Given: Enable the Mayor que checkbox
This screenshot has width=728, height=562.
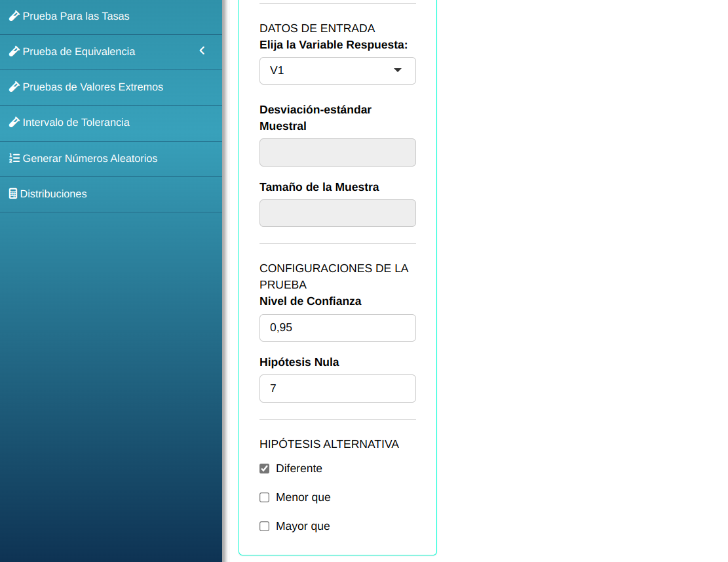Looking at the screenshot, I should click(x=265, y=526).
